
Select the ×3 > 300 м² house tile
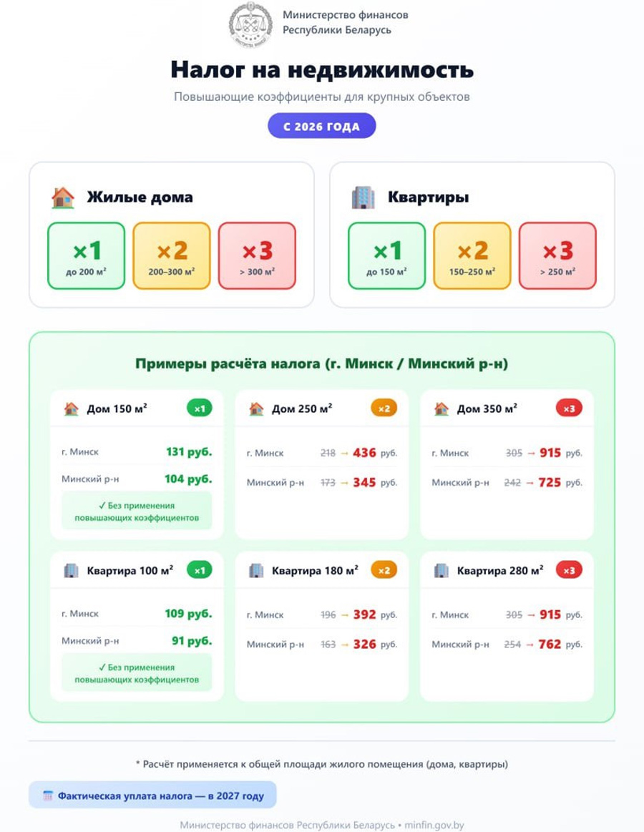pos(257,255)
